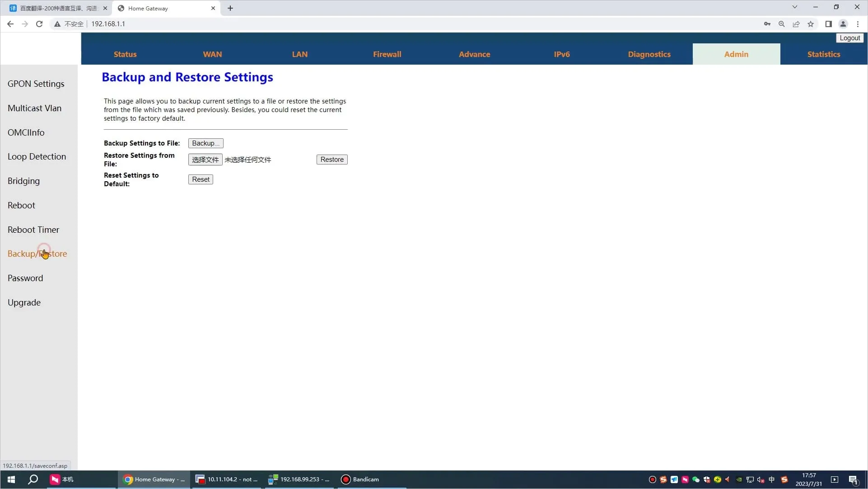Switch to the WAN tab
This screenshot has width=868, height=489.
coord(212,54)
